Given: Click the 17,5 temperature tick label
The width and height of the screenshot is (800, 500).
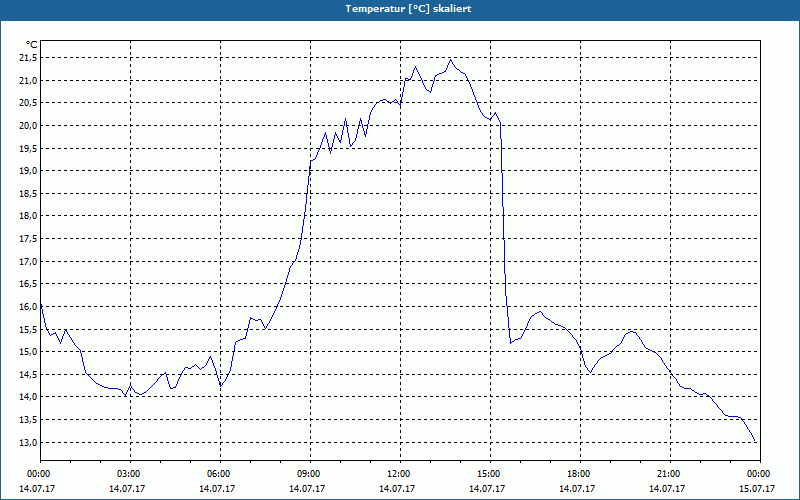Looking at the screenshot, I should click(x=28, y=239).
